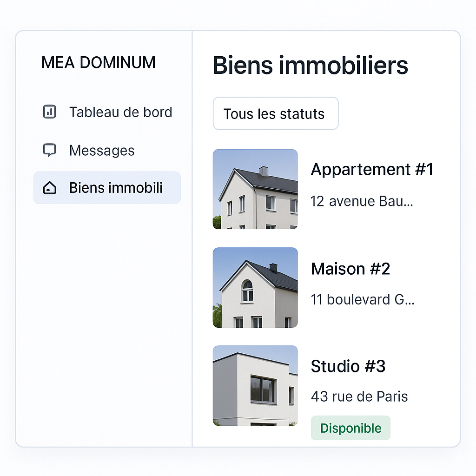Select the Studio #3 listing title
The image size is (476, 476).
coord(348,366)
